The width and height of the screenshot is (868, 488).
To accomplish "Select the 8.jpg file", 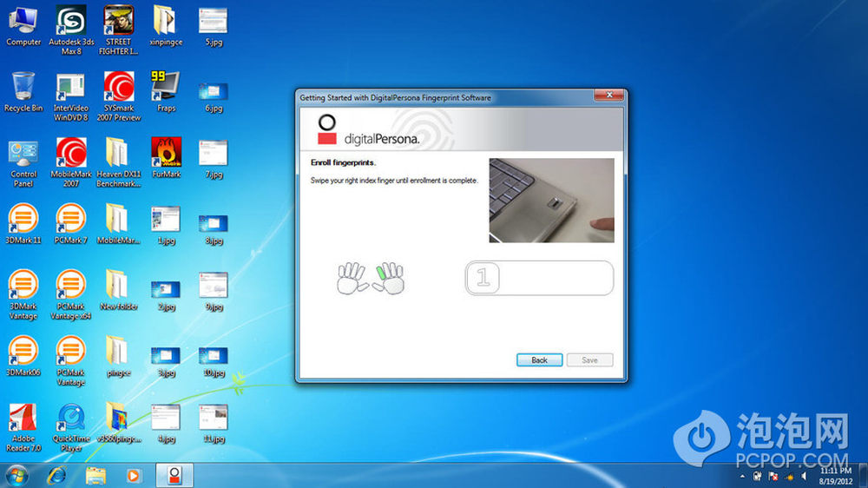I will click(x=214, y=228).
